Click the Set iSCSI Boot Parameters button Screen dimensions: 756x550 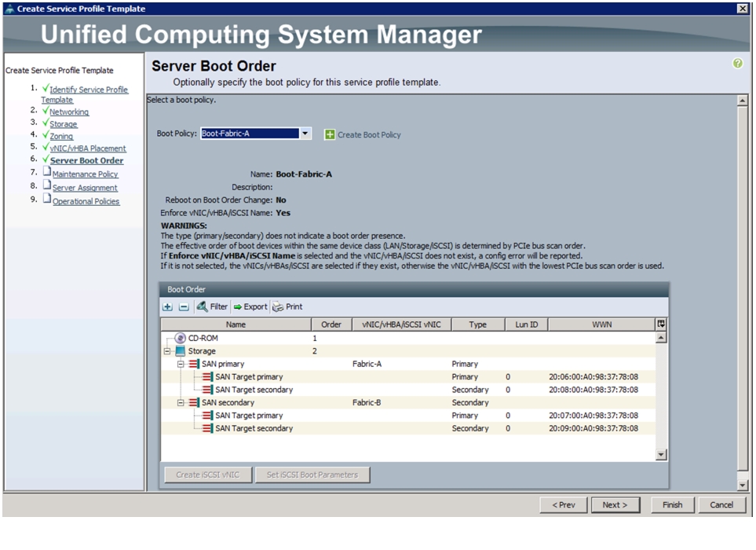tap(312, 475)
